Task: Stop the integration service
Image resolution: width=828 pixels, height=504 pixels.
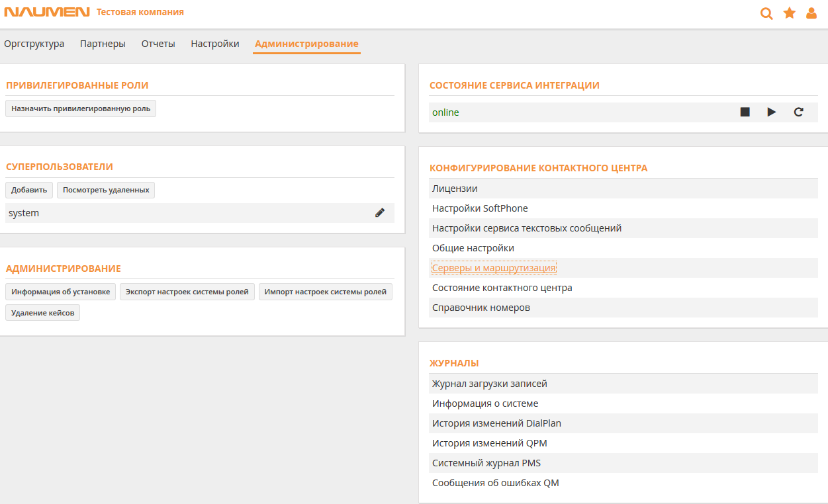Action: 745,112
